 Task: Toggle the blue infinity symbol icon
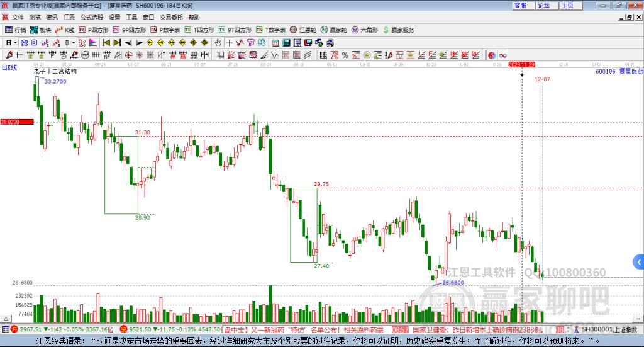click(x=503, y=55)
